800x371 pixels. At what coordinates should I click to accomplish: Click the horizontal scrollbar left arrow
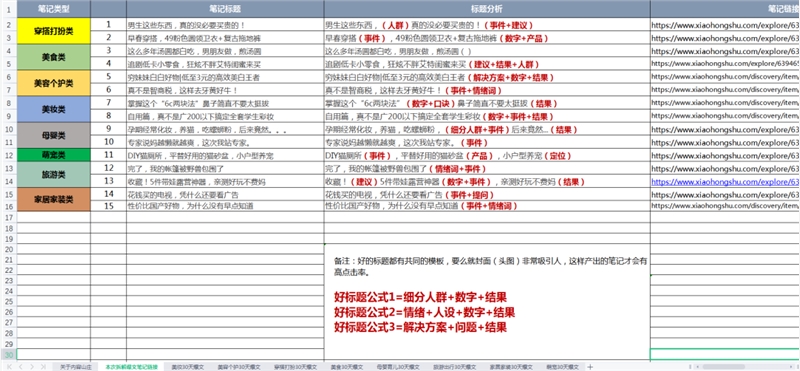pyautogui.click(x=697, y=366)
